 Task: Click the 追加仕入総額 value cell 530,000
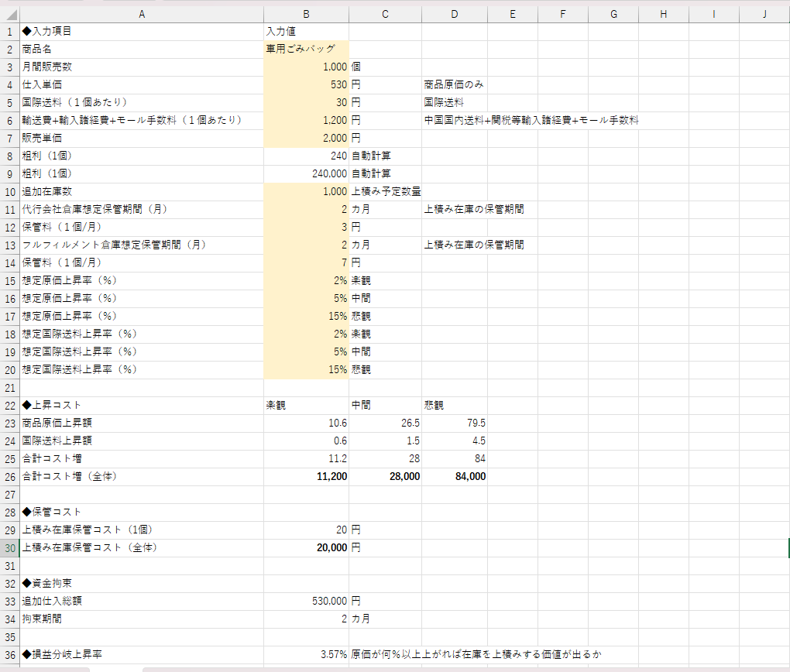click(306, 601)
